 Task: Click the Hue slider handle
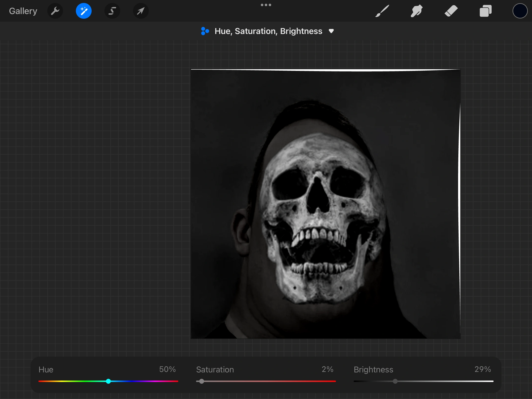click(x=108, y=381)
